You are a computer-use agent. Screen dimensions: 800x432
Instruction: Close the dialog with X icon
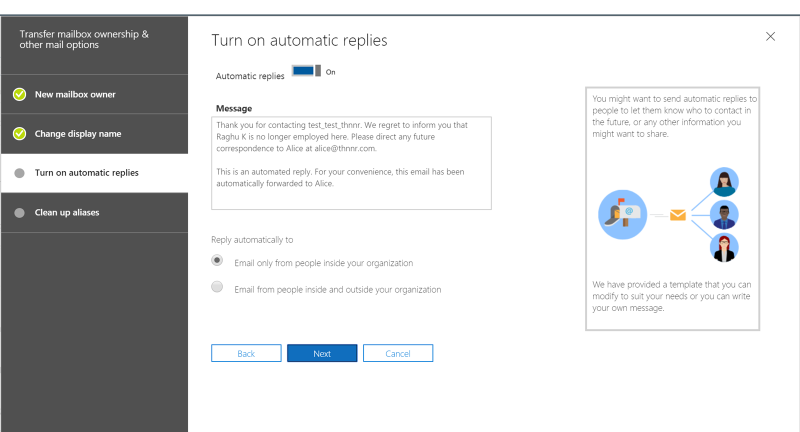(770, 36)
